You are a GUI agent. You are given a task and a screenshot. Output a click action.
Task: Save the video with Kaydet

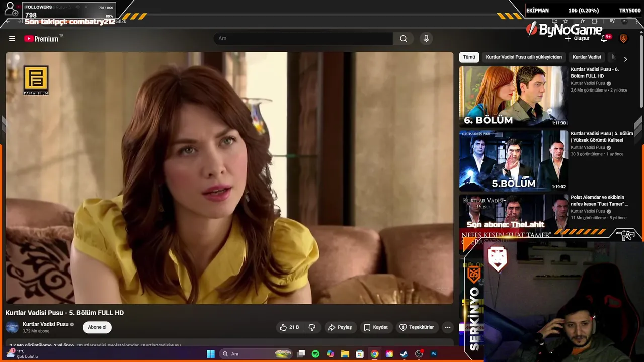point(376,327)
